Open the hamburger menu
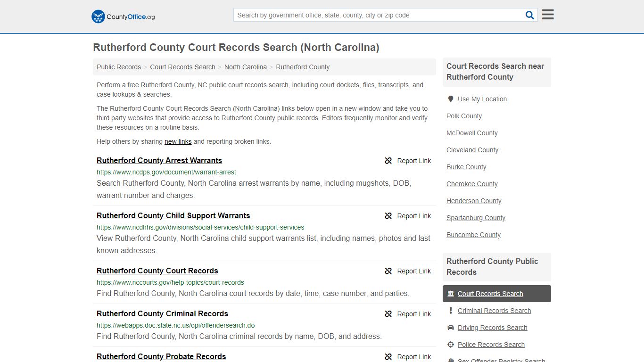This screenshot has height=362, width=644. point(548,15)
